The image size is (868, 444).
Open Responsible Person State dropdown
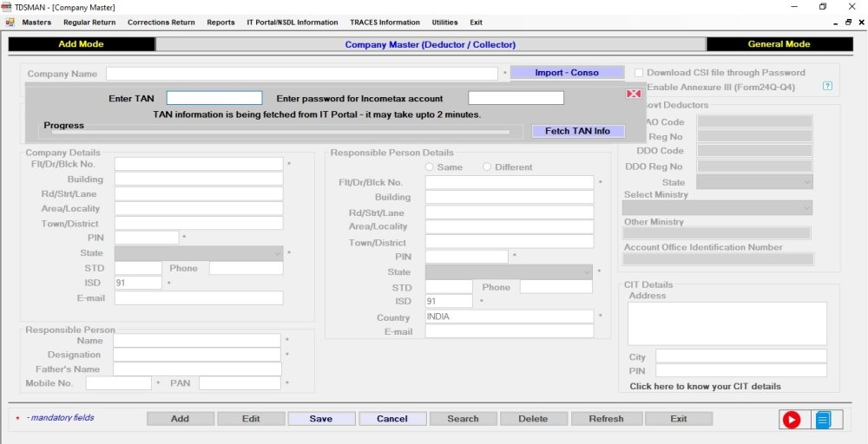(x=509, y=272)
